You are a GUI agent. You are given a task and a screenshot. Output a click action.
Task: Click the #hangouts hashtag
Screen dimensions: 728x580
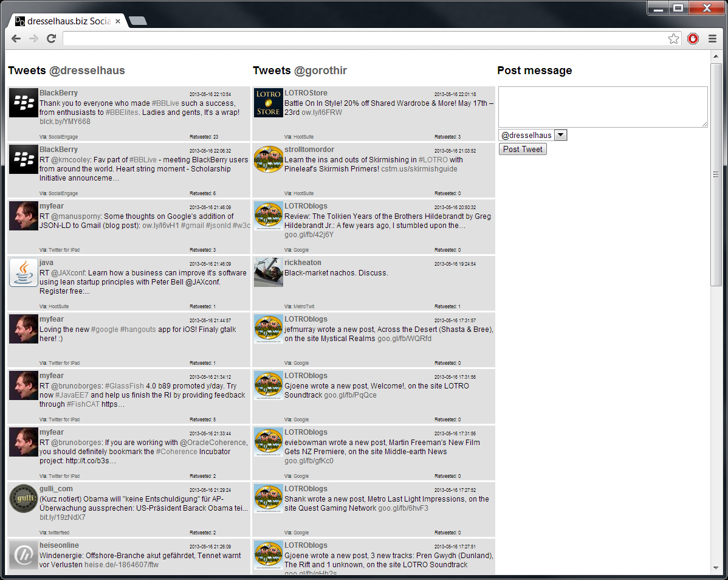[x=138, y=330]
